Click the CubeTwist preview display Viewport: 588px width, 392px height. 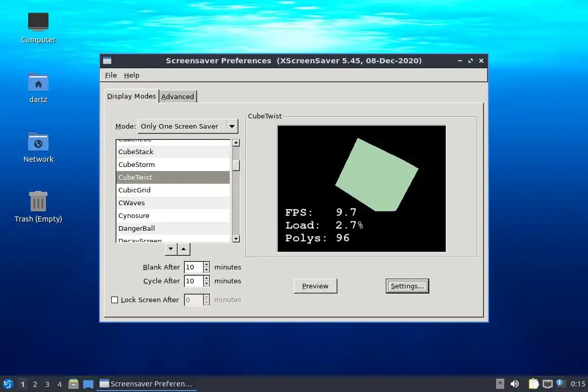361,188
